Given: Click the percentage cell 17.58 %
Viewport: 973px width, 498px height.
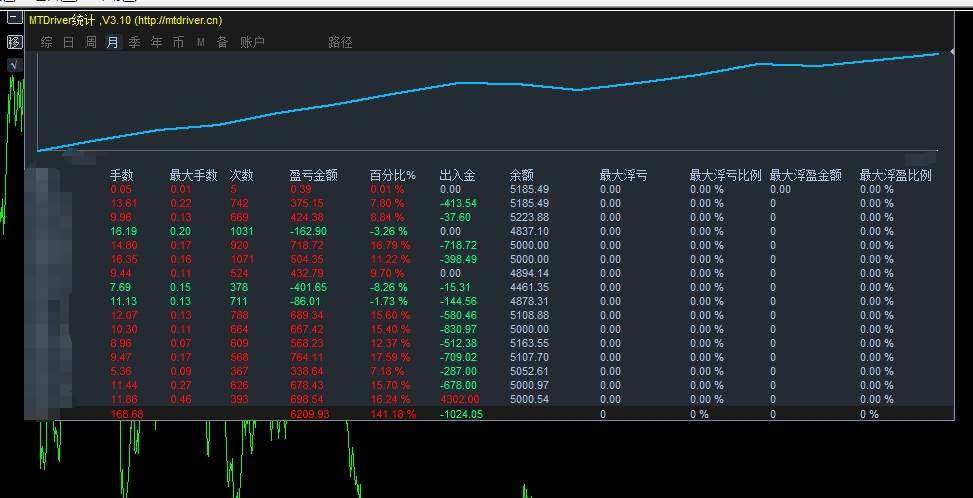Looking at the screenshot, I should click(390, 357).
